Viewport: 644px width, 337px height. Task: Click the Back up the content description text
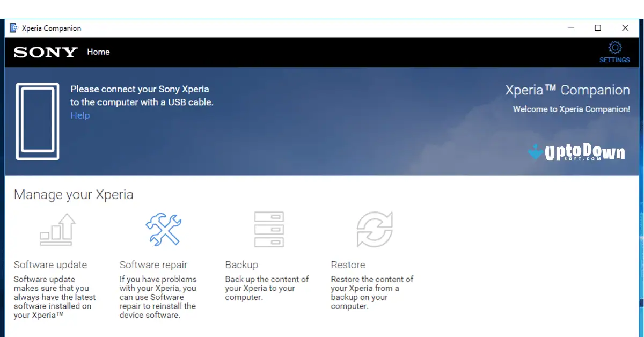click(267, 288)
